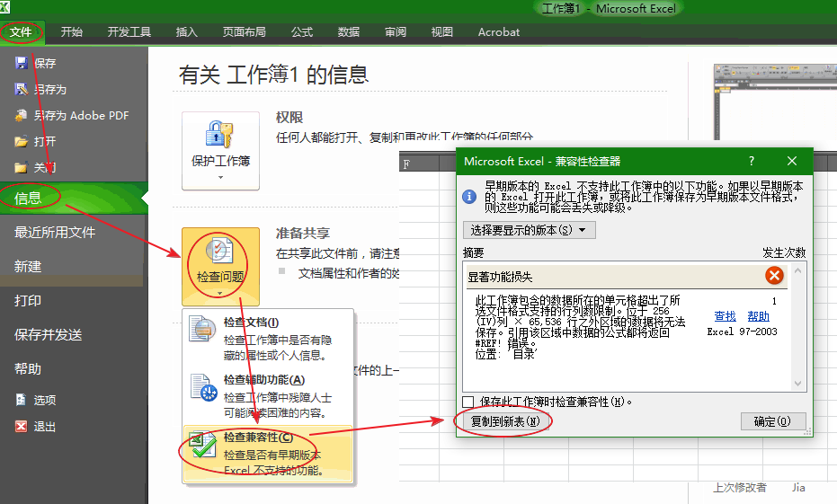The height and width of the screenshot is (504, 837).
Task: Select Inspect Document (检查文档) icon
Action: (201, 330)
